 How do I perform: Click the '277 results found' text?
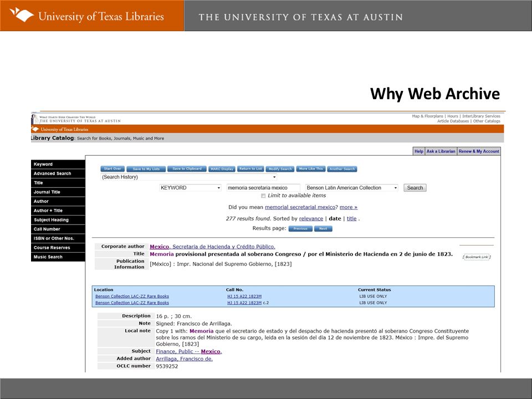[x=248, y=219]
